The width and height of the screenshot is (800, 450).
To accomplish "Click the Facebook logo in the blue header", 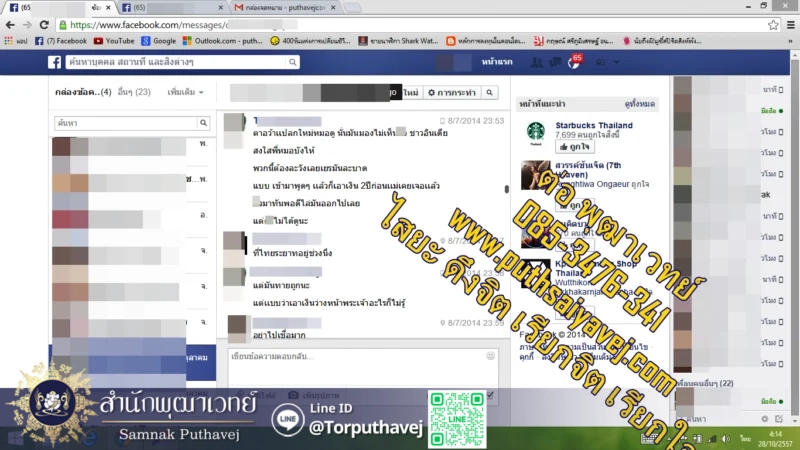I will click(55, 62).
